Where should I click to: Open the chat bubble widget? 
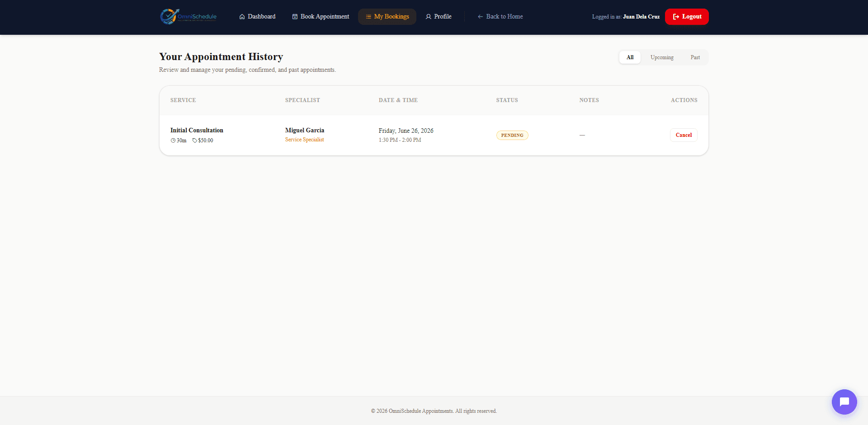[x=844, y=402]
